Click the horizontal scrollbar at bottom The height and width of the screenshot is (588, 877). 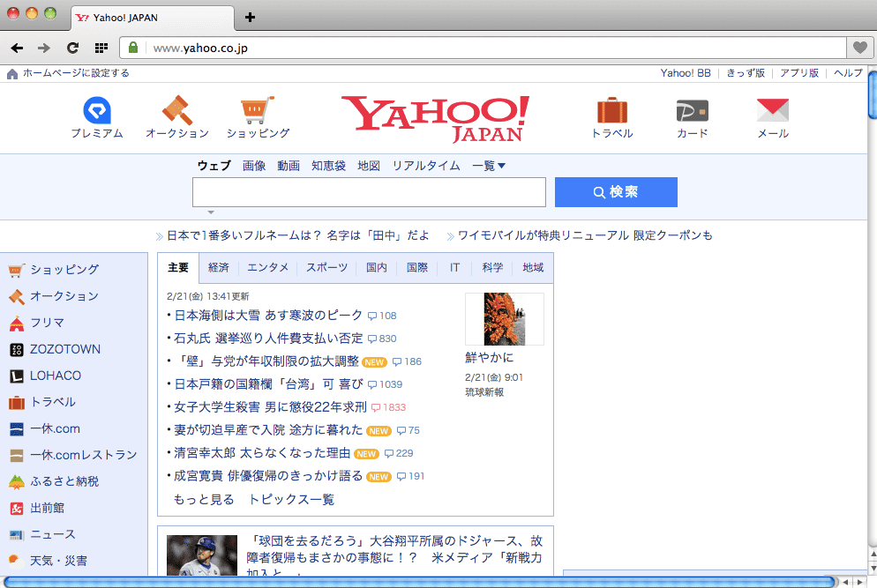419,583
